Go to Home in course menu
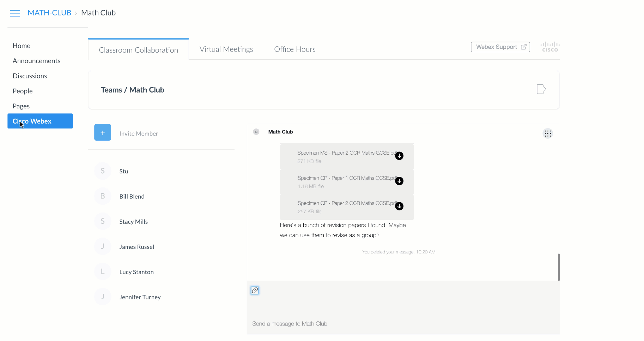The image size is (644, 341). tap(22, 46)
